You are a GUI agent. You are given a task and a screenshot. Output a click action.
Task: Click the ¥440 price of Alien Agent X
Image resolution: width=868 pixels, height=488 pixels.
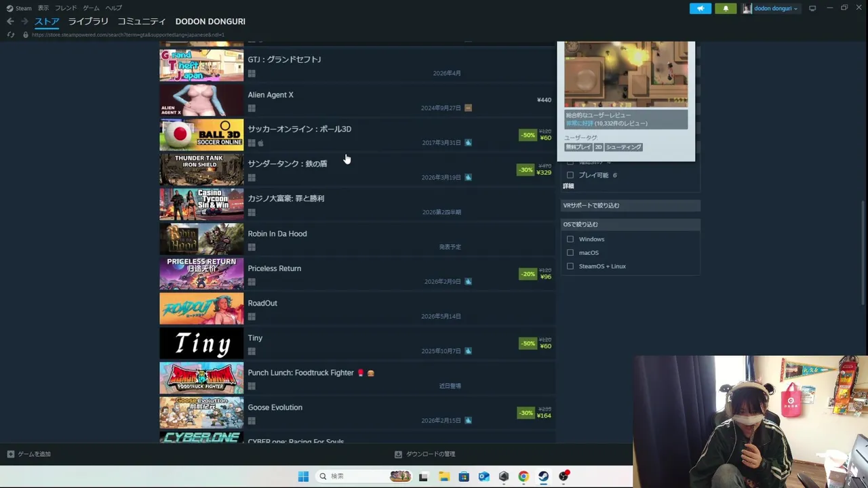click(x=544, y=100)
